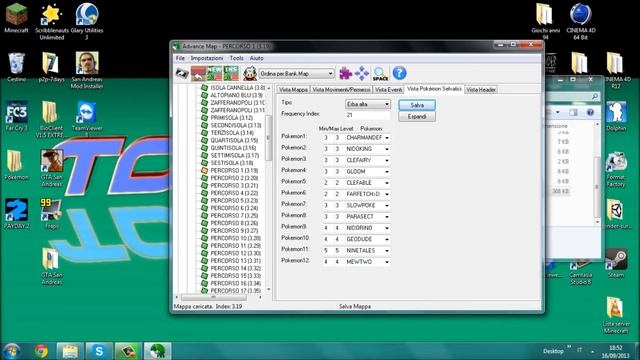Click the red undo-arrow map icon in toolbar
Image resolution: width=640 pixels, height=360 pixels.
pos(198,73)
